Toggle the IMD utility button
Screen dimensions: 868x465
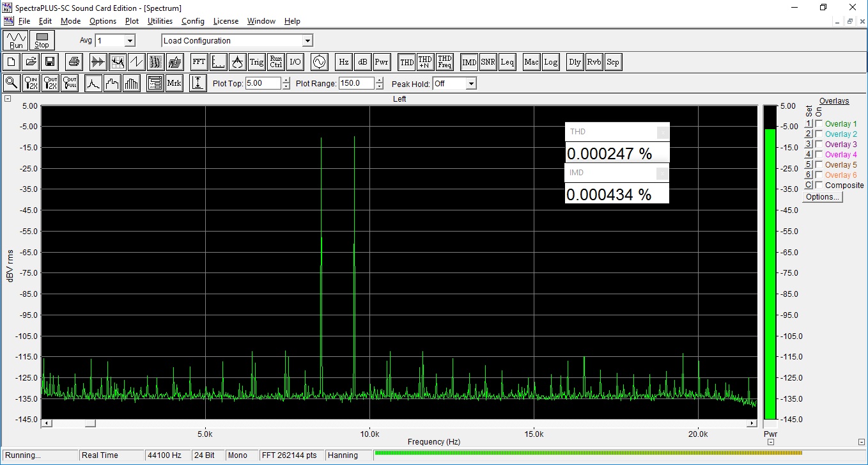(x=469, y=62)
